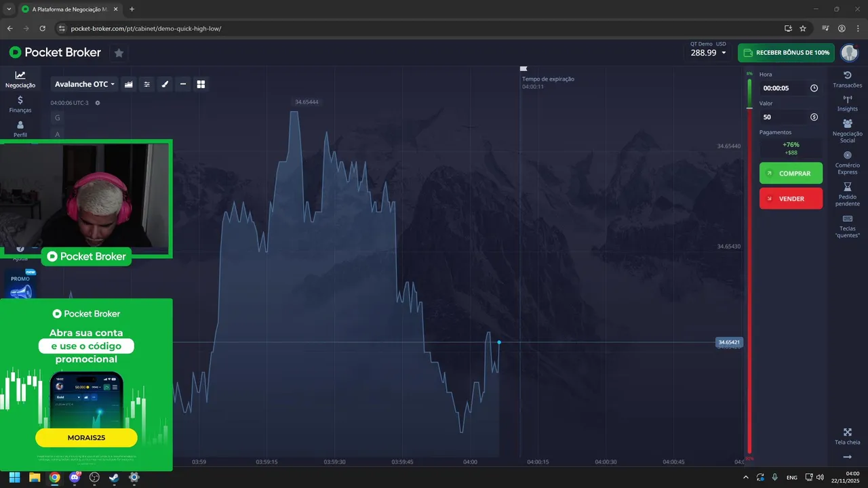Open the Perfil user section
The image size is (868, 488).
click(x=20, y=129)
